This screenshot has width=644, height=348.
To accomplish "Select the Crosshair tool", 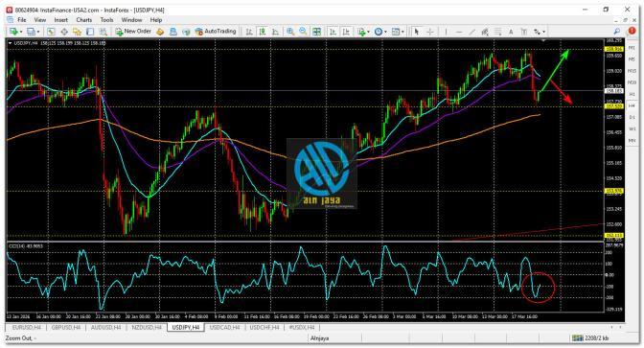I will (x=430, y=32).
